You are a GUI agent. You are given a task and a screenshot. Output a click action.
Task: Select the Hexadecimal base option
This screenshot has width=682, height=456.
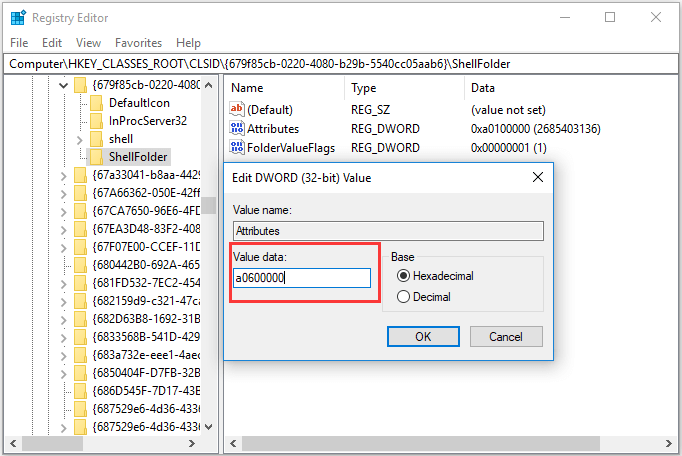[435, 276]
